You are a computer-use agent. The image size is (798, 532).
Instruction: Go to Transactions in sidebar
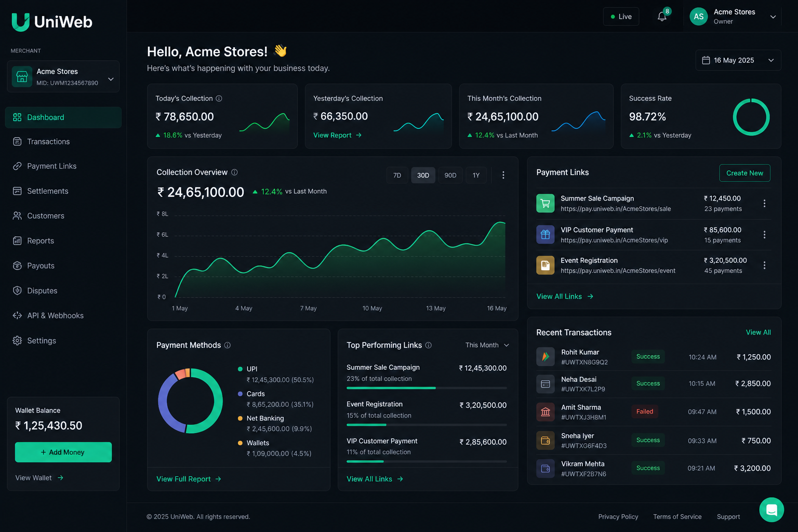click(63, 141)
